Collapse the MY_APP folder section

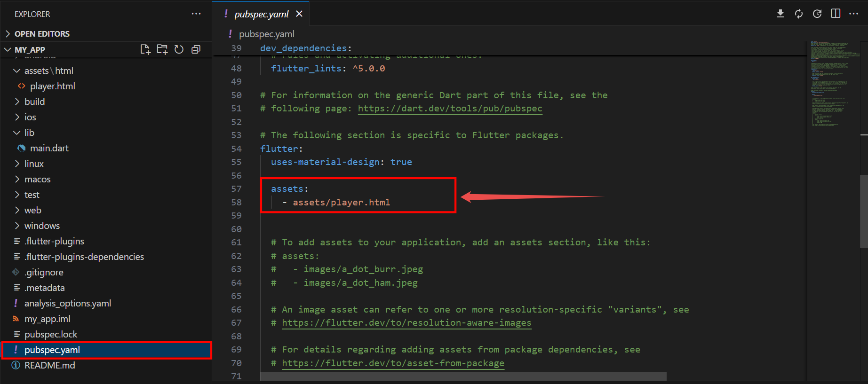[30, 50]
